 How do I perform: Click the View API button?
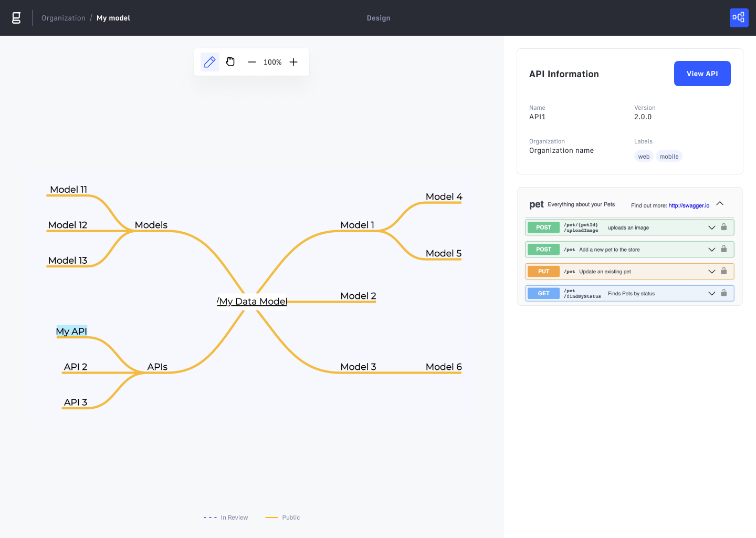click(702, 74)
